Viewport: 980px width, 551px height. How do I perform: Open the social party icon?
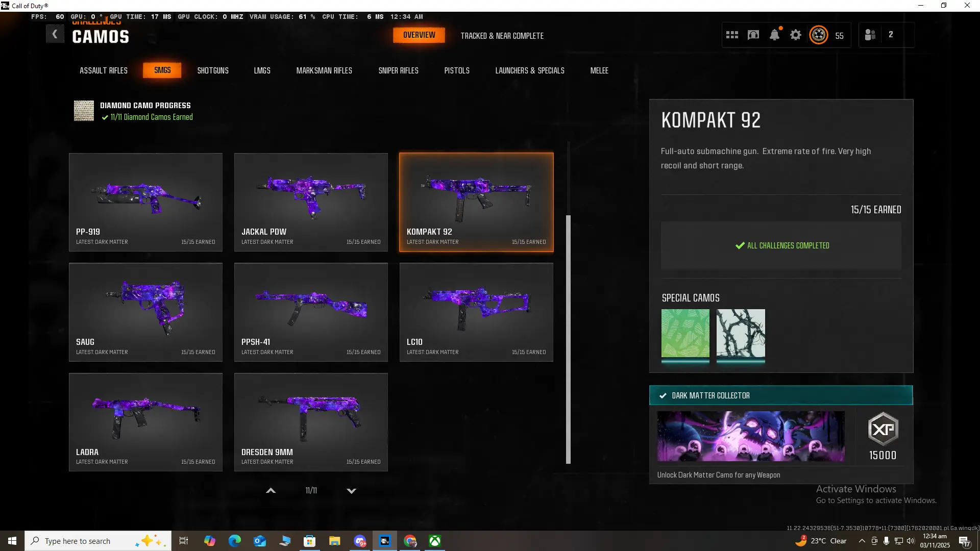point(870,35)
